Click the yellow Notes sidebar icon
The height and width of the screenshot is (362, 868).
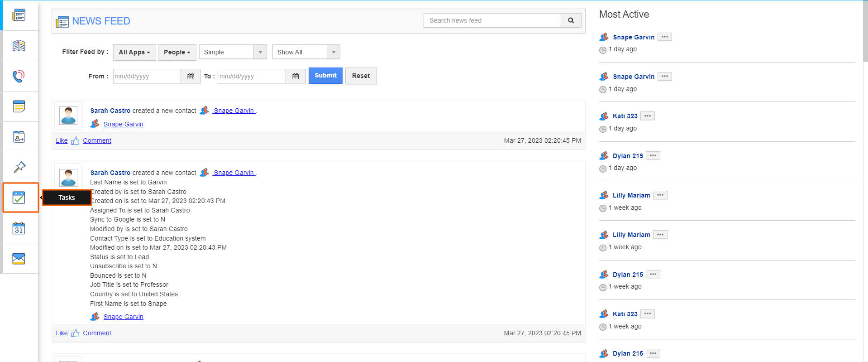(x=19, y=106)
